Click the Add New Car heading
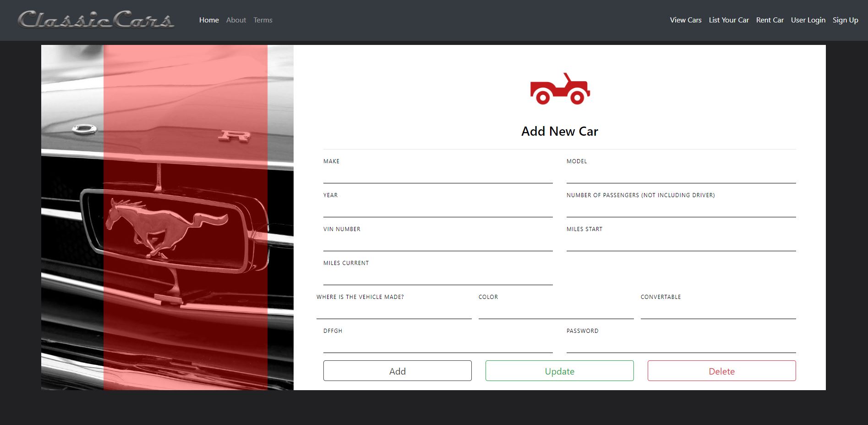The image size is (868, 425). (x=560, y=131)
